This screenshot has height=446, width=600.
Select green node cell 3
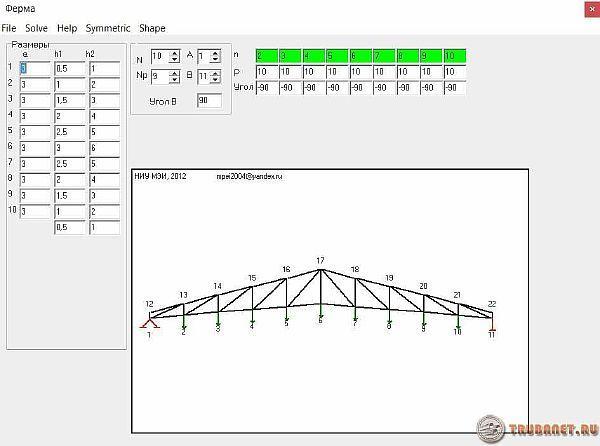click(290, 56)
